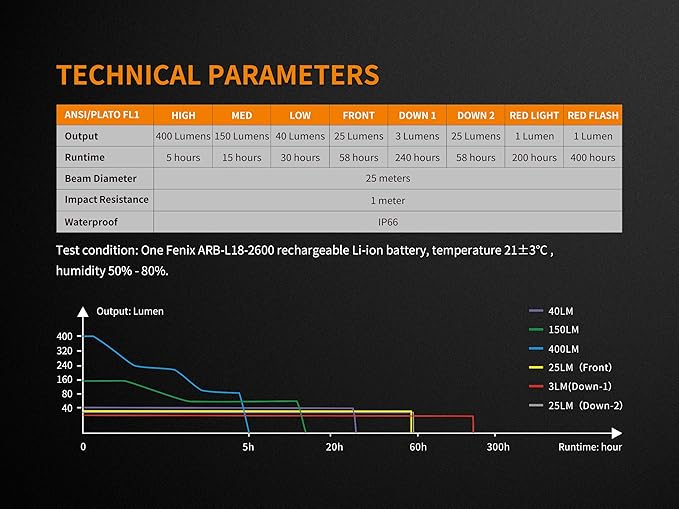Click the RED FLASH column header
This screenshot has width=679, height=509.
(592, 116)
